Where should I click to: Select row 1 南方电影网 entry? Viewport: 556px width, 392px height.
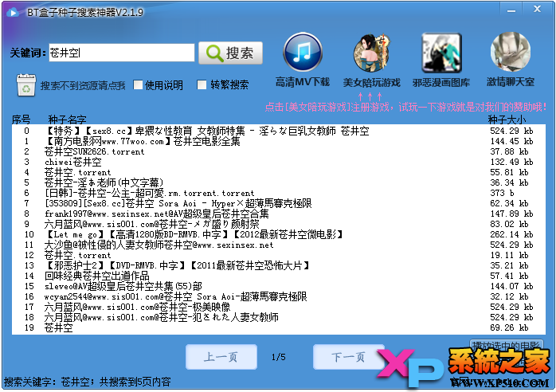coord(279,141)
